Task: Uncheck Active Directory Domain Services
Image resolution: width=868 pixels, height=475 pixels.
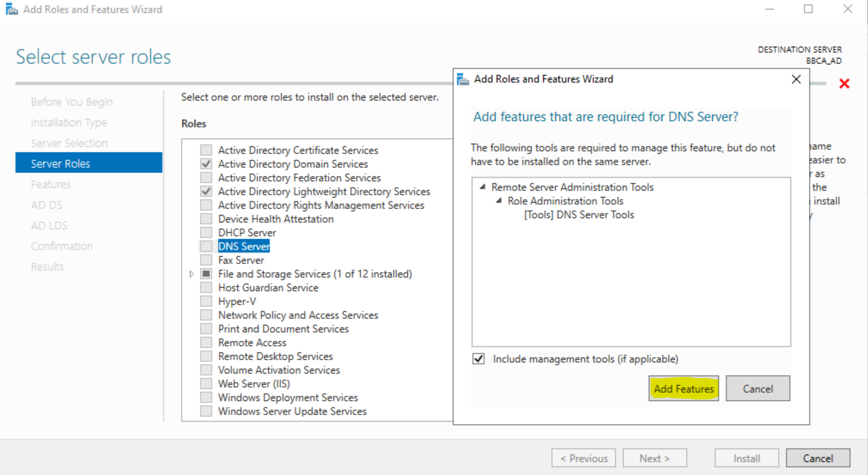Action: [206, 164]
